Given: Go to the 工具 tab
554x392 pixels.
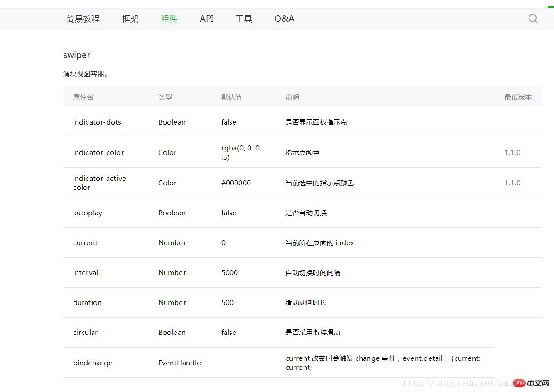Looking at the screenshot, I should [244, 19].
